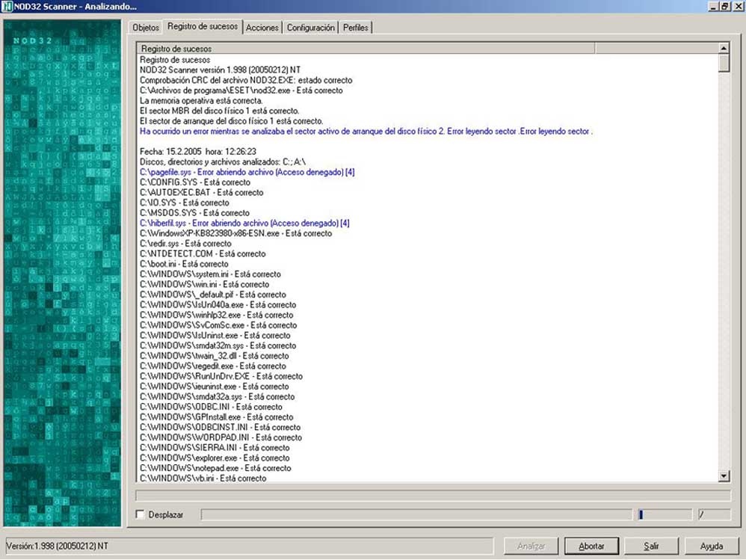The image size is (746, 560).
Task: Select the C:\WINDOWS\WORDPAD.INI log entry
Action: (221, 437)
